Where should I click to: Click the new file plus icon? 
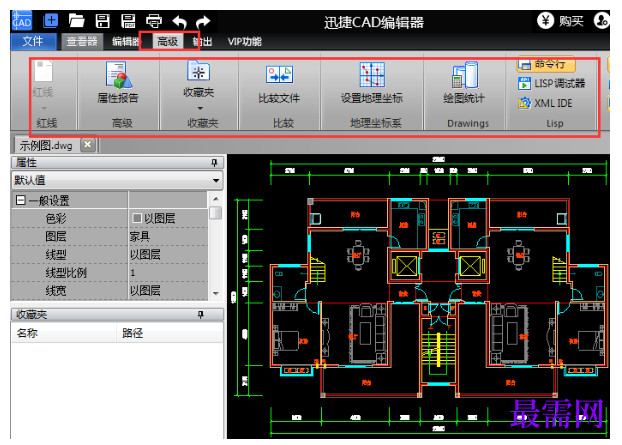click(50, 21)
